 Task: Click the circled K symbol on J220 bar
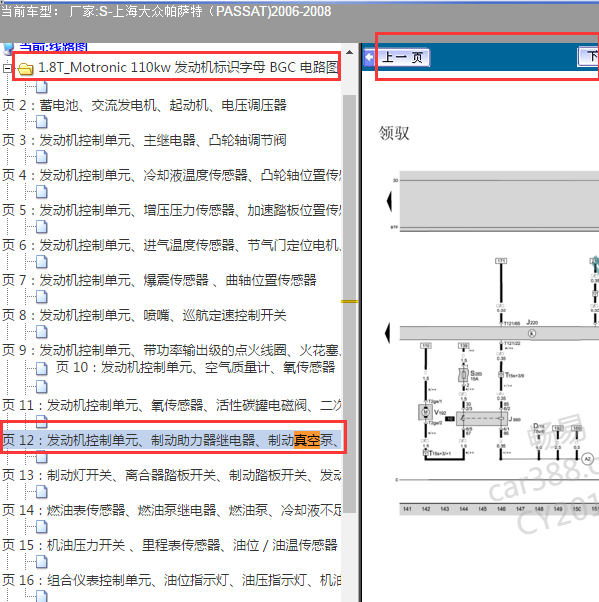coord(532,333)
